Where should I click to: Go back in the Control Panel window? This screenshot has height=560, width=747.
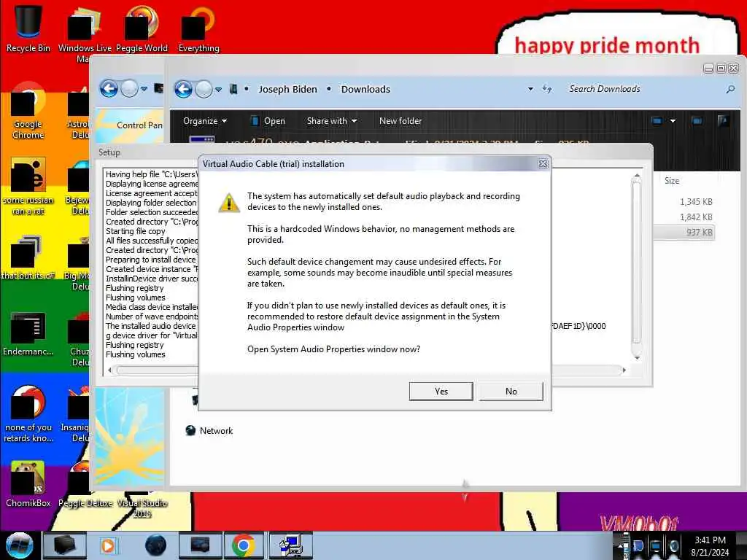click(x=109, y=88)
